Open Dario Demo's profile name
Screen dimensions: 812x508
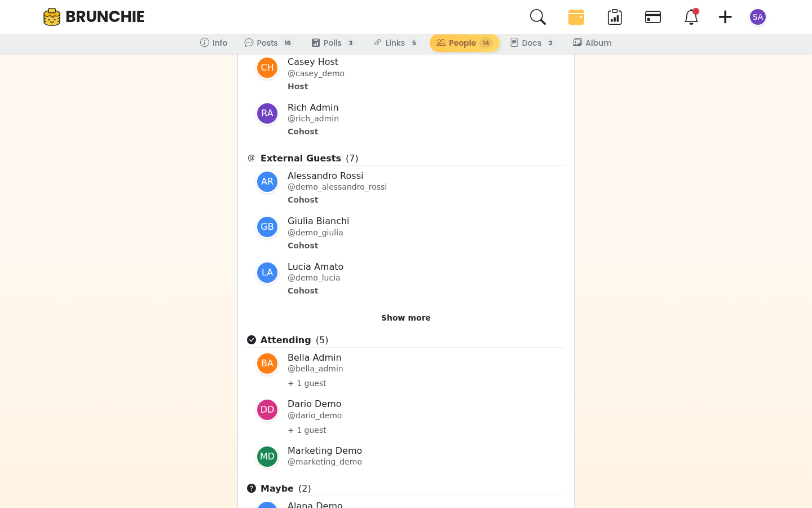click(314, 404)
